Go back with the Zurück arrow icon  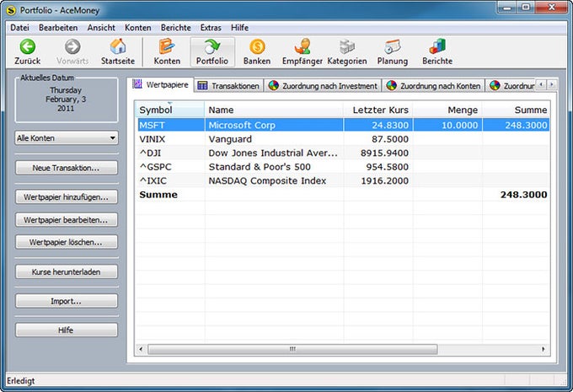[28, 47]
